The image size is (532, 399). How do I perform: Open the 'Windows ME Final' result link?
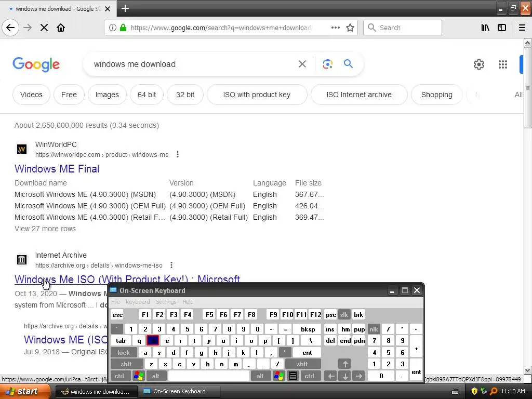[x=57, y=169]
